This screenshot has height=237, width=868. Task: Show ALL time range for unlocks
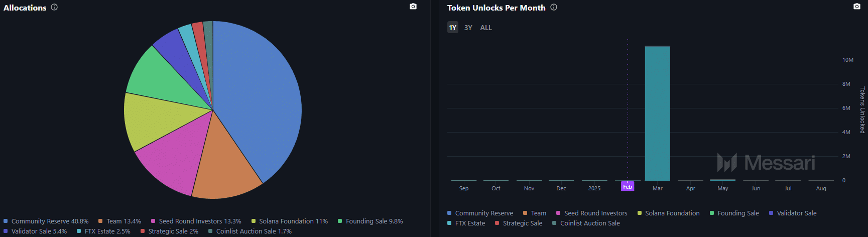[485, 28]
